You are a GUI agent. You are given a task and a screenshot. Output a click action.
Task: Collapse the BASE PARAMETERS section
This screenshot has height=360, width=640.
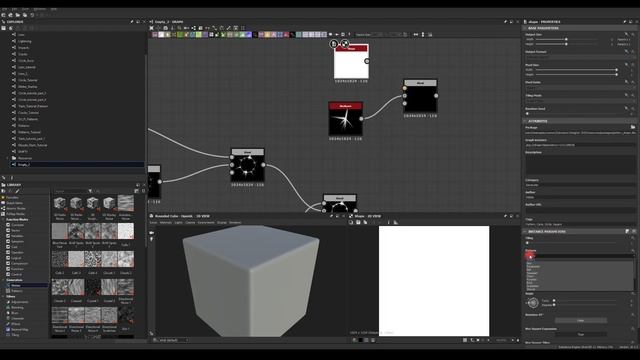coord(525,28)
